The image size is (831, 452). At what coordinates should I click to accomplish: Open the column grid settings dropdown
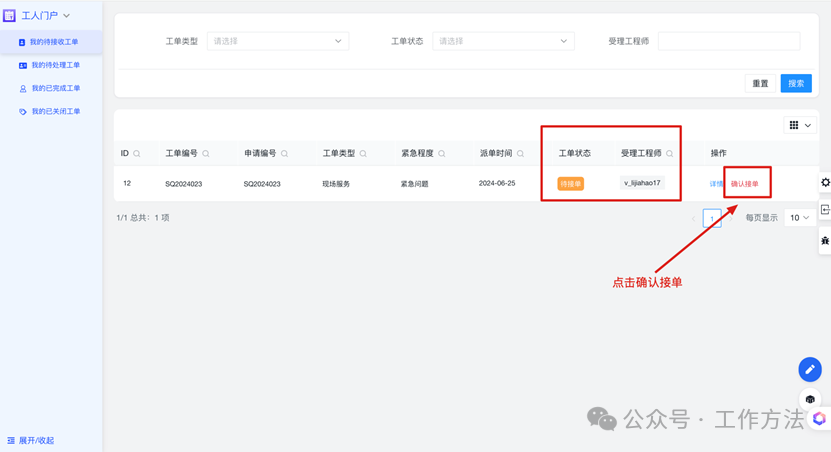coord(800,126)
